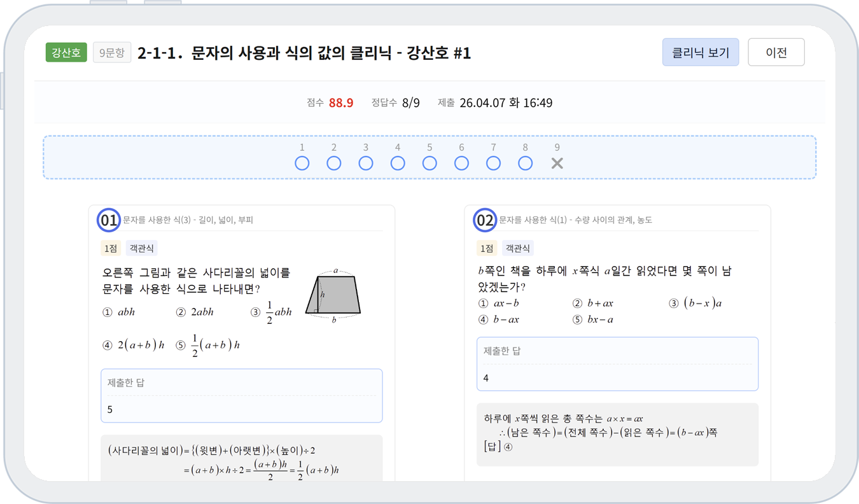This screenshot has height=504, width=859.
Task: Click the circled 01 question badge
Action: coord(109,220)
